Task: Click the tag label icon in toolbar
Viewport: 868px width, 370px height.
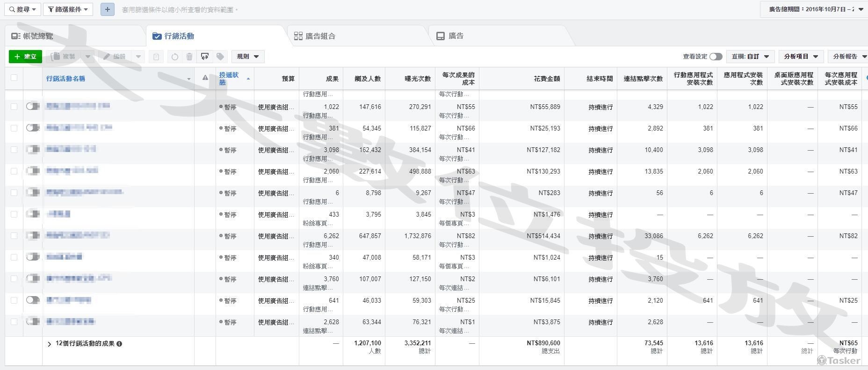Action: pyautogui.click(x=220, y=57)
